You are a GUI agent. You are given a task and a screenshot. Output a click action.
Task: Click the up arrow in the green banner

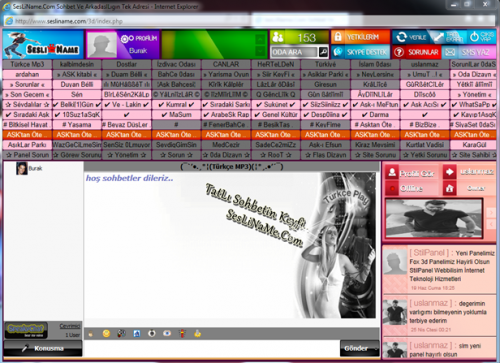click(x=260, y=39)
